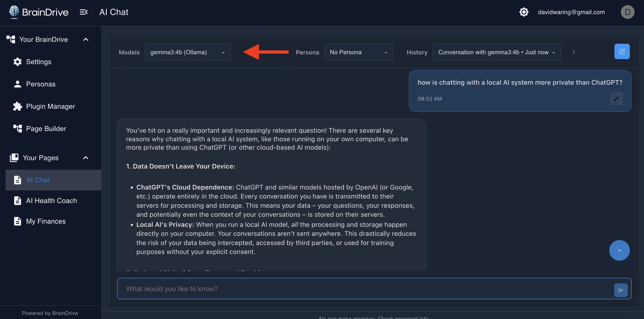The width and height of the screenshot is (644, 319).
Task: Open the Page Builder
Action: [x=46, y=128]
